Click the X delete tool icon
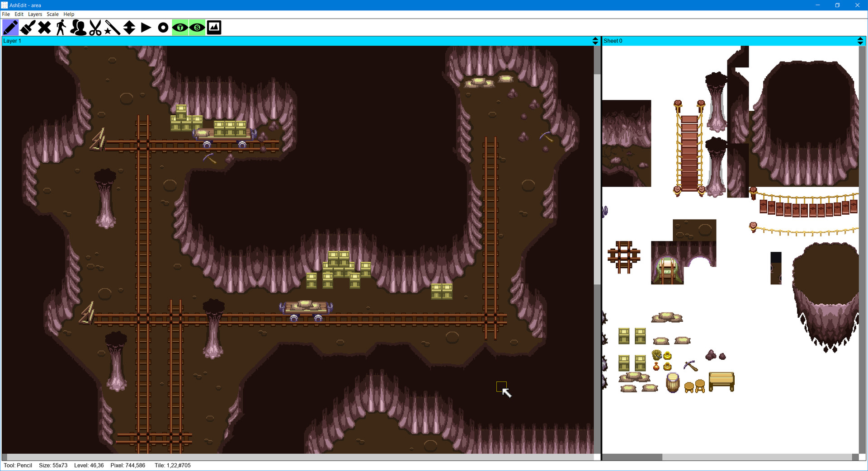 tap(44, 28)
